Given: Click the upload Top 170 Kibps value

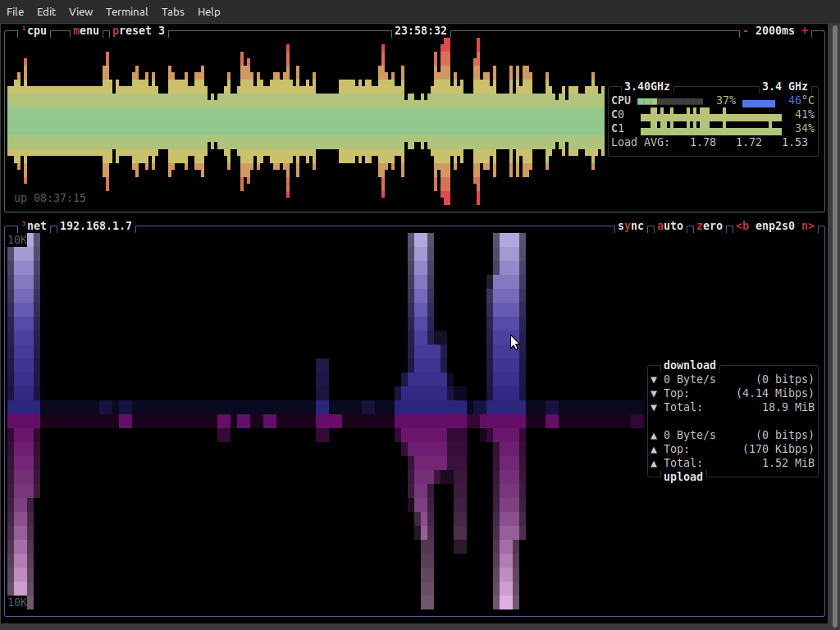Looking at the screenshot, I should (778, 449).
